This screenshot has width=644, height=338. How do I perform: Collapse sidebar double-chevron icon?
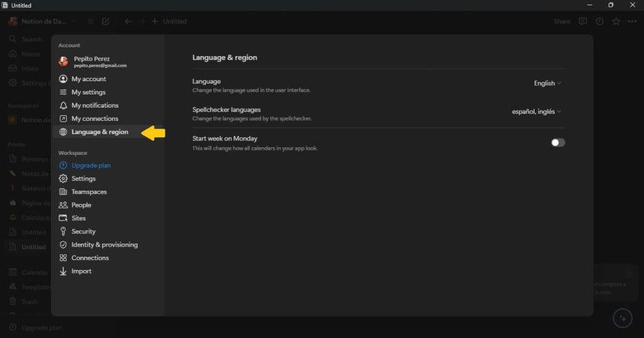click(x=91, y=21)
